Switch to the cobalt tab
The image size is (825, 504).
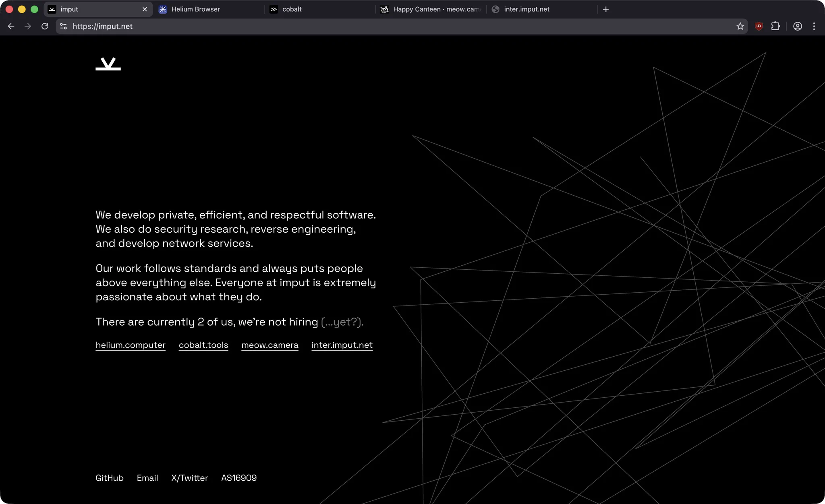[320, 9]
